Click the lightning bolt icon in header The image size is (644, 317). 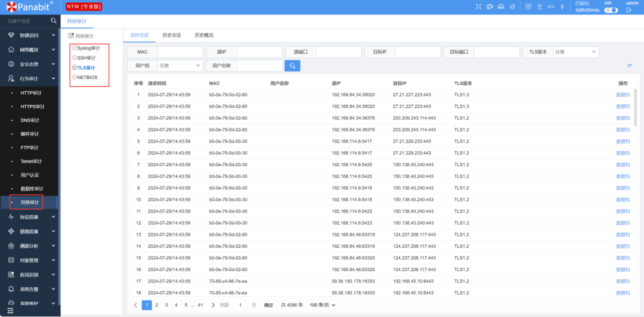tap(562, 7)
